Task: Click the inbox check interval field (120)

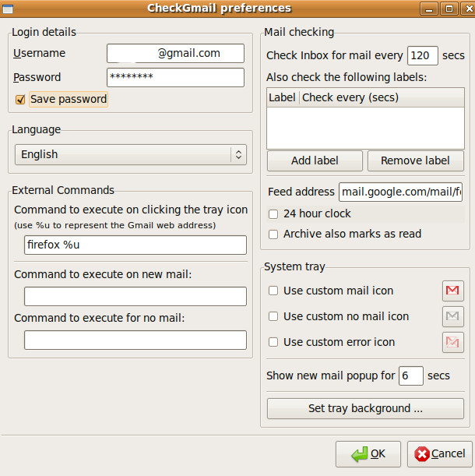Action: [x=423, y=55]
